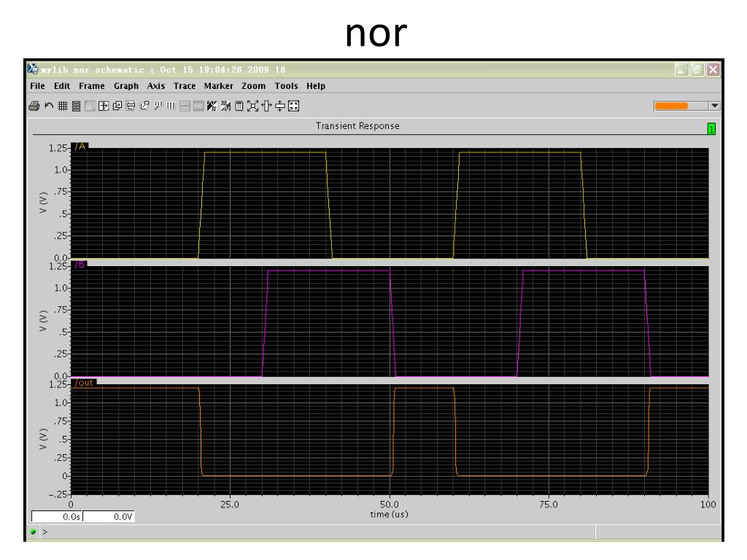Click the 25.0 tick on time axis
Screen dimensions: 747x560
[x=230, y=505]
